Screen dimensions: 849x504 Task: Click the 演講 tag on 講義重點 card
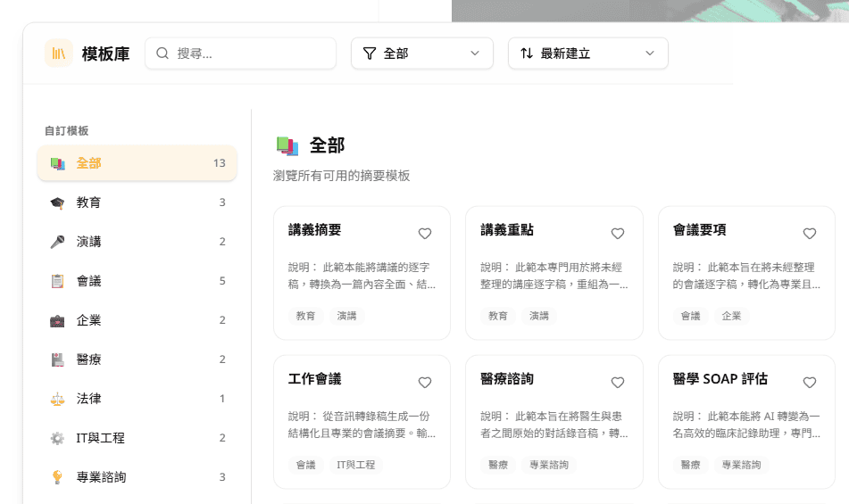point(538,316)
